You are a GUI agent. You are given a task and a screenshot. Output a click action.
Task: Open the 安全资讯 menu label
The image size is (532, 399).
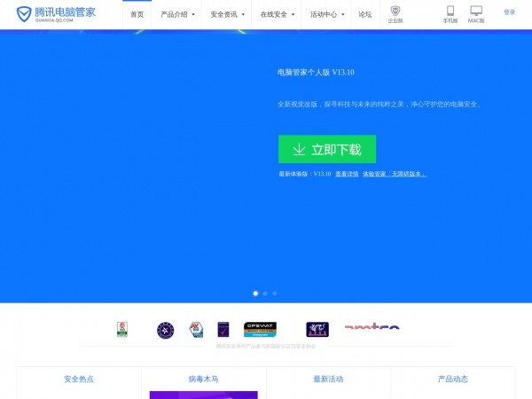(224, 14)
